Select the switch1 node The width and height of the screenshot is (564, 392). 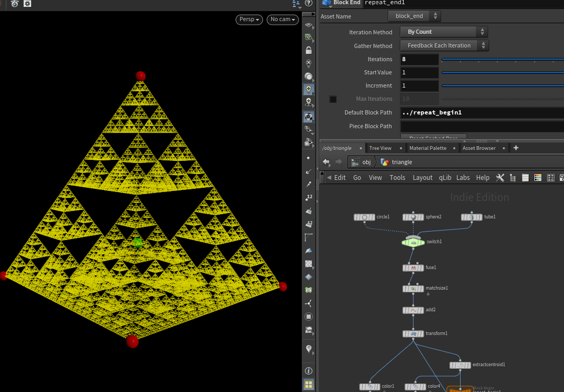tap(414, 242)
